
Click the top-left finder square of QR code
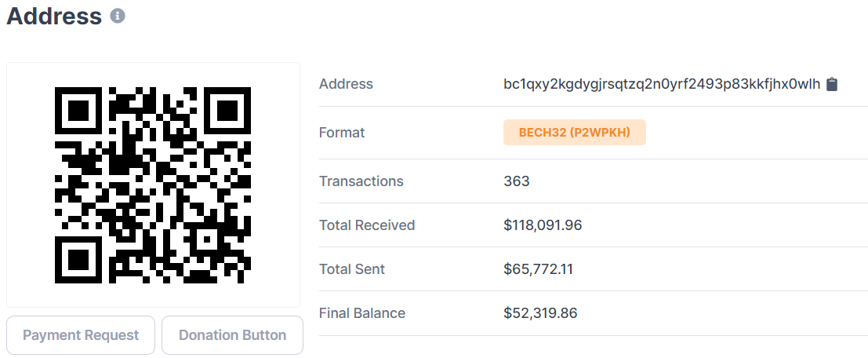(x=78, y=111)
